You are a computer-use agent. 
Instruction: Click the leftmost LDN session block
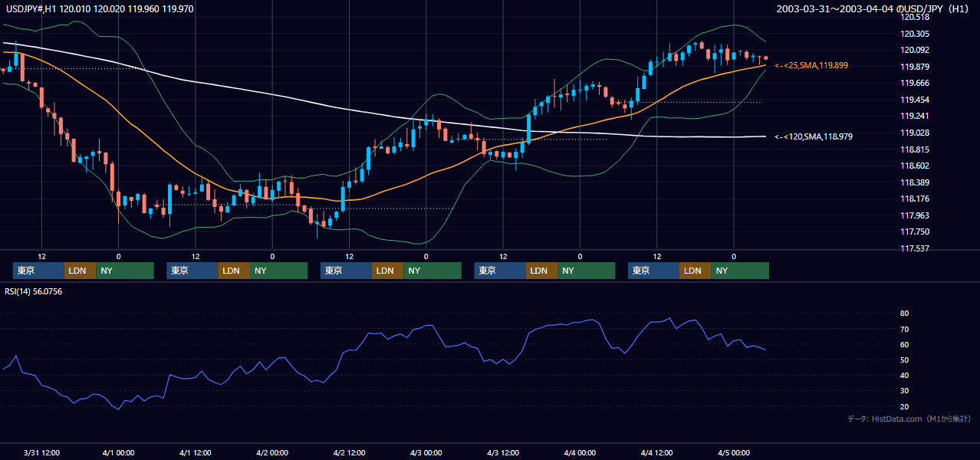coord(80,271)
